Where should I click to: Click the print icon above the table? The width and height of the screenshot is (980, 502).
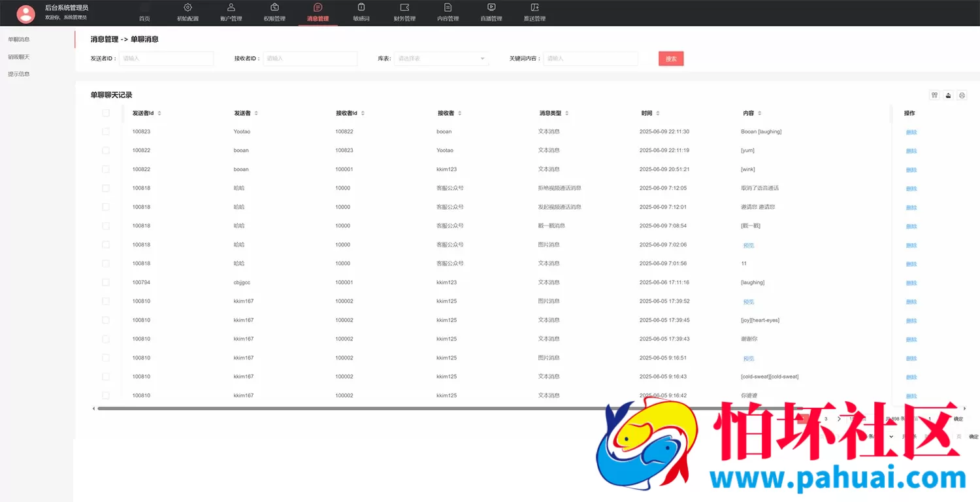click(961, 95)
